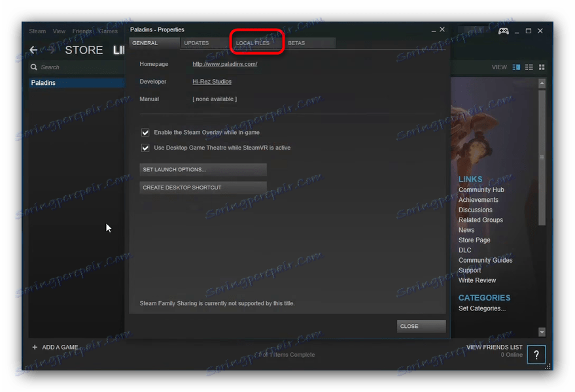
Task: Switch library to list view icon
Action: coord(529,67)
